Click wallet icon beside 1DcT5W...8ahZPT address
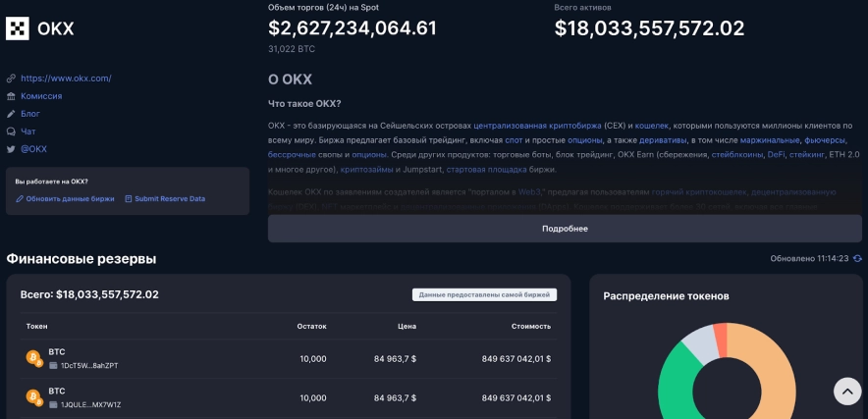 [53, 365]
